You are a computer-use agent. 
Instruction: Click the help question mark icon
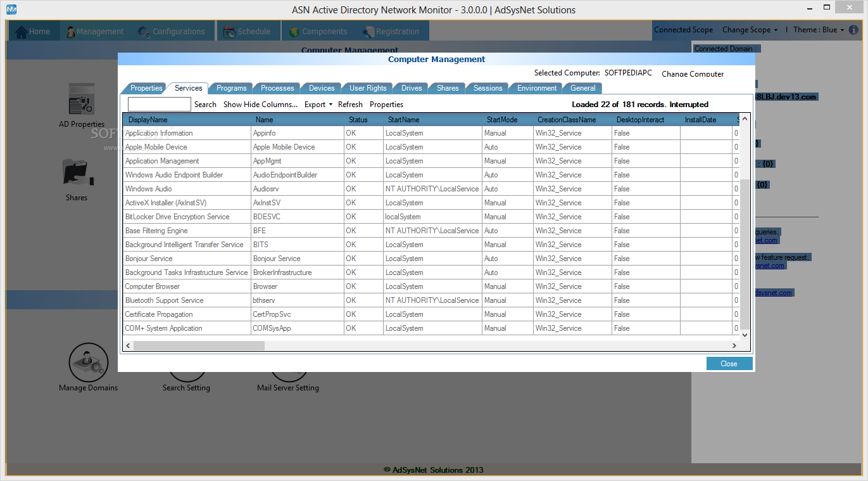[x=853, y=30]
